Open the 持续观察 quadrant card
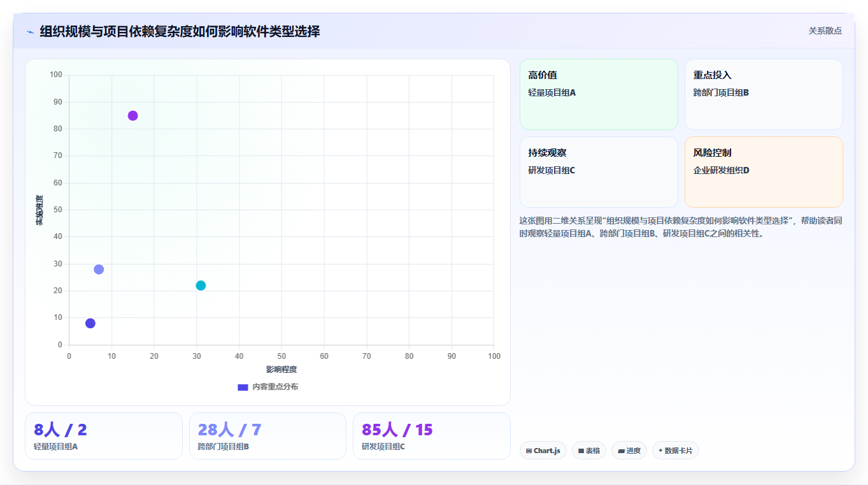868x485 pixels. tap(599, 172)
